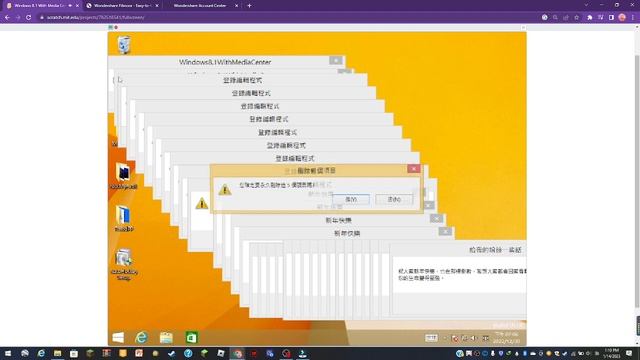Click network icon in simulated tray
Viewport: 640px width, 360px height.
tap(464, 338)
